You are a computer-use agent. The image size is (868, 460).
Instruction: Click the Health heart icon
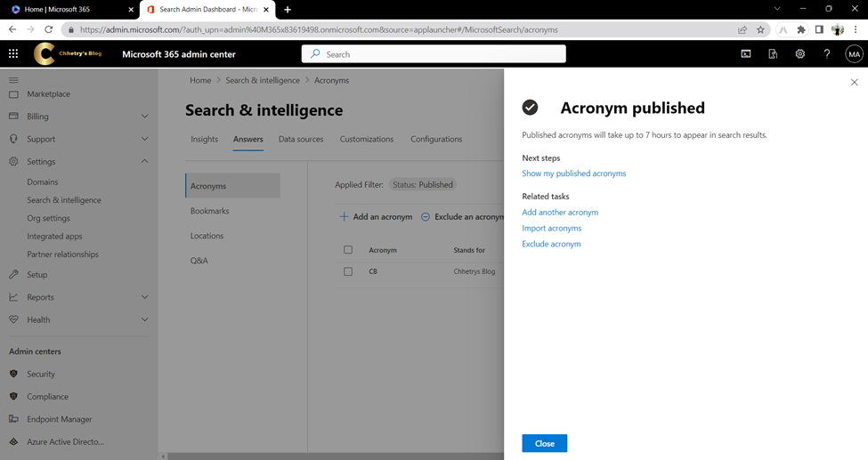pos(14,319)
